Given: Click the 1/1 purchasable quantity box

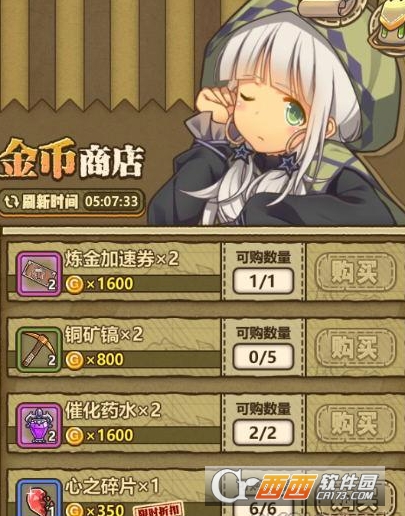Looking at the screenshot, I should pos(263,281).
